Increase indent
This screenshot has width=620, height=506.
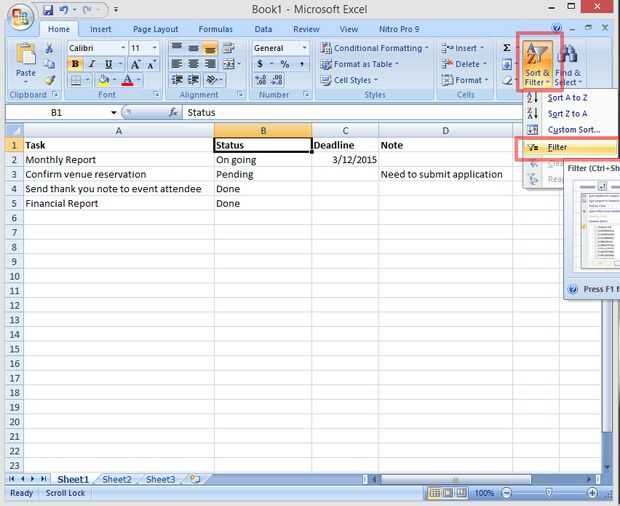193,80
